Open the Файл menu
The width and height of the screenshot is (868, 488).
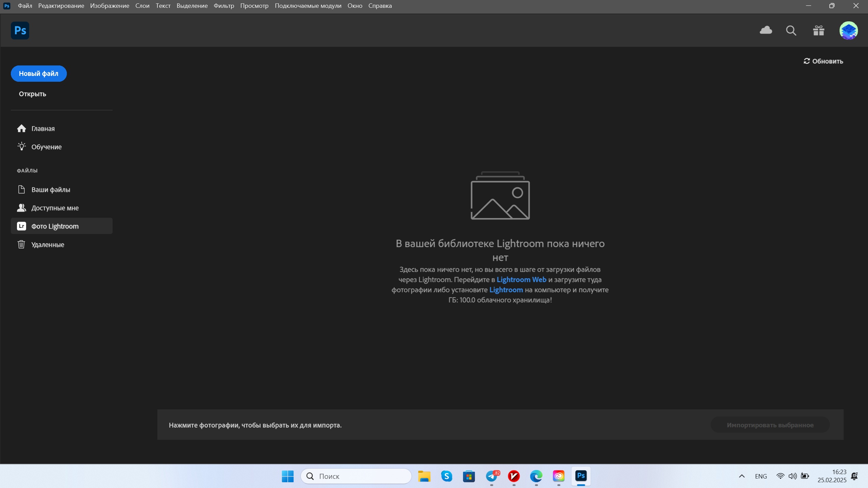25,6
